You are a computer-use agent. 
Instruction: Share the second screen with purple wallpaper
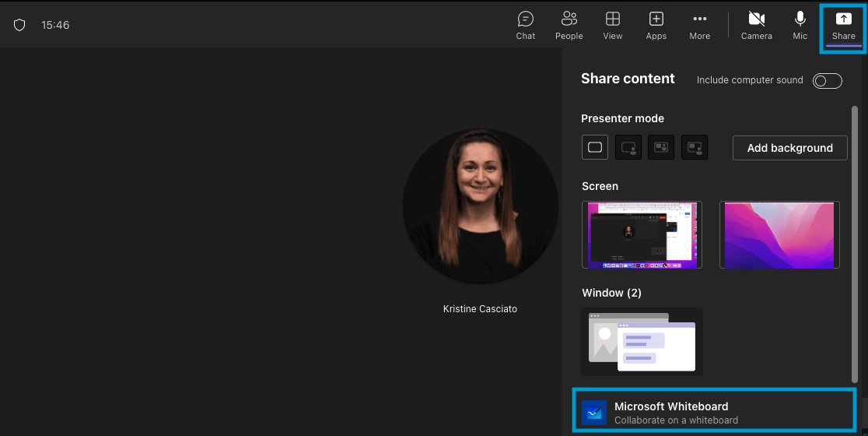[780, 235]
